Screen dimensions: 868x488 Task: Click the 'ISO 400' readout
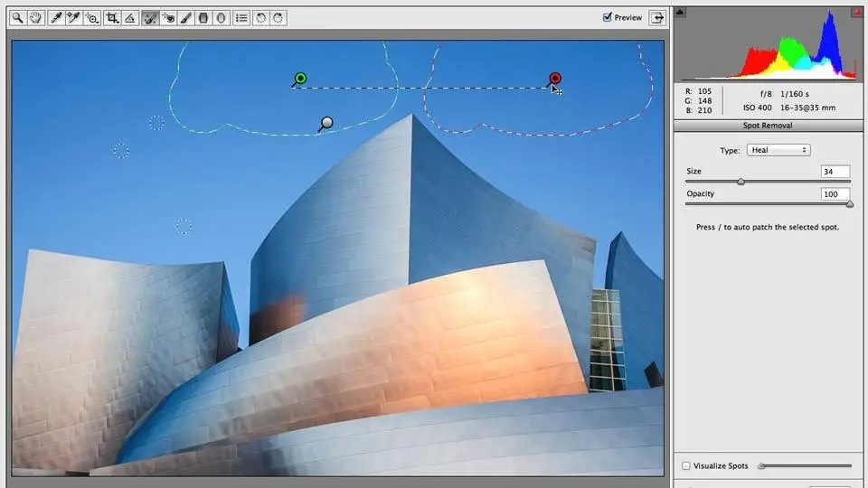point(758,108)
